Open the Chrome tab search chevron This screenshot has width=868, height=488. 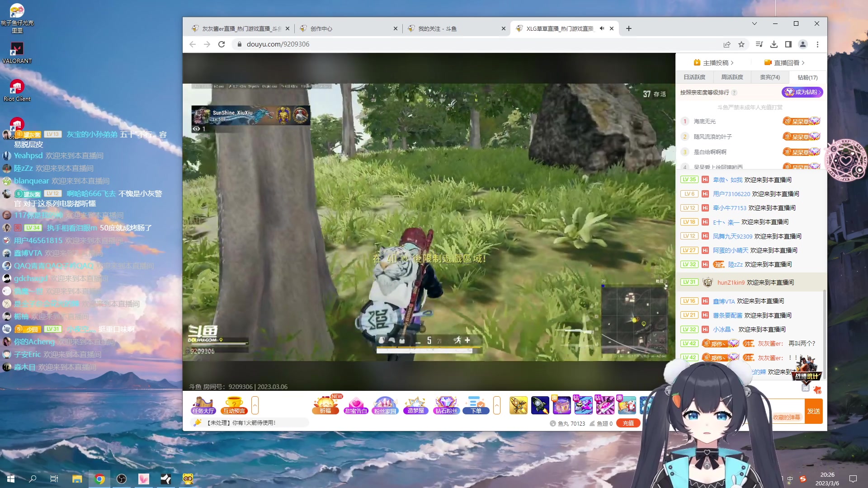755,23
